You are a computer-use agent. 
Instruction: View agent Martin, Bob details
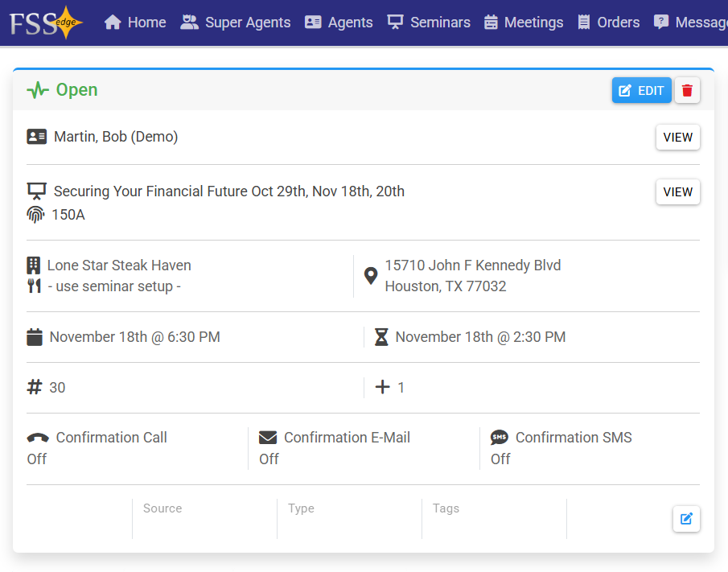[677, 138]
